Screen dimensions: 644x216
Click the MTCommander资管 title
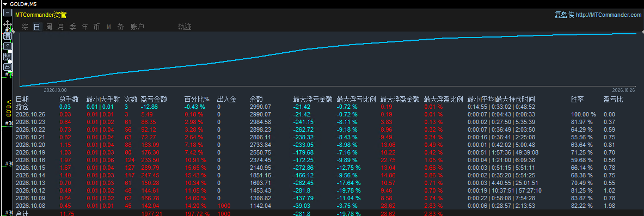(41, 15)
